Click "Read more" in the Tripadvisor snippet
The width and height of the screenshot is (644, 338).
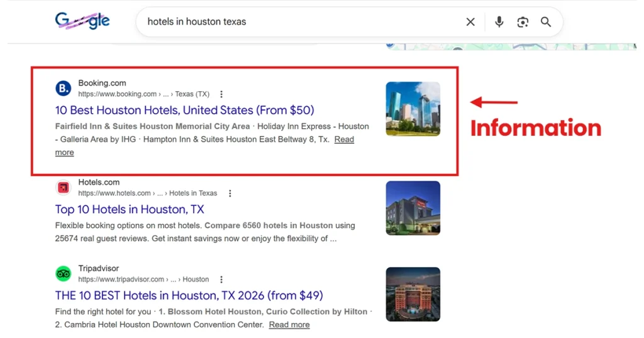click(289, 325)
